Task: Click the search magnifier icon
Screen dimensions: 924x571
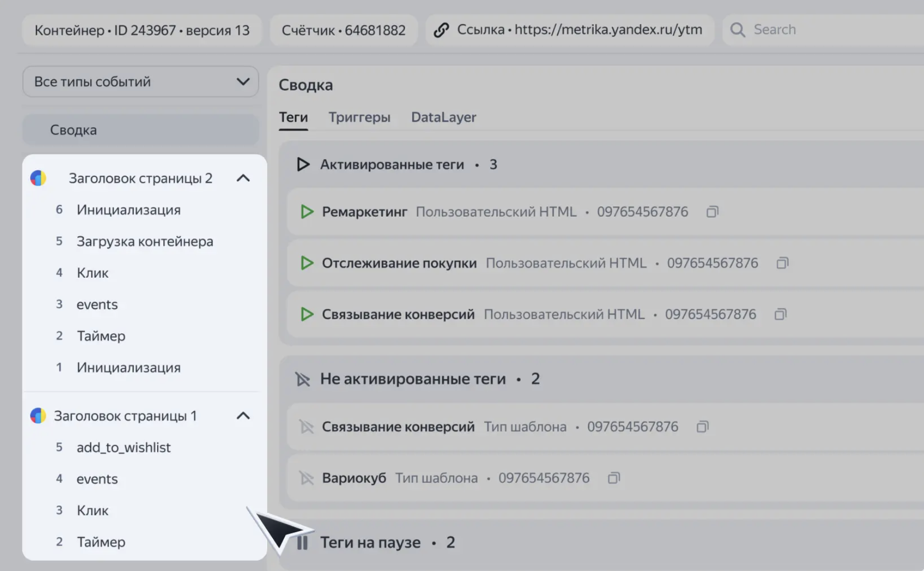Action: coord(737,30)
